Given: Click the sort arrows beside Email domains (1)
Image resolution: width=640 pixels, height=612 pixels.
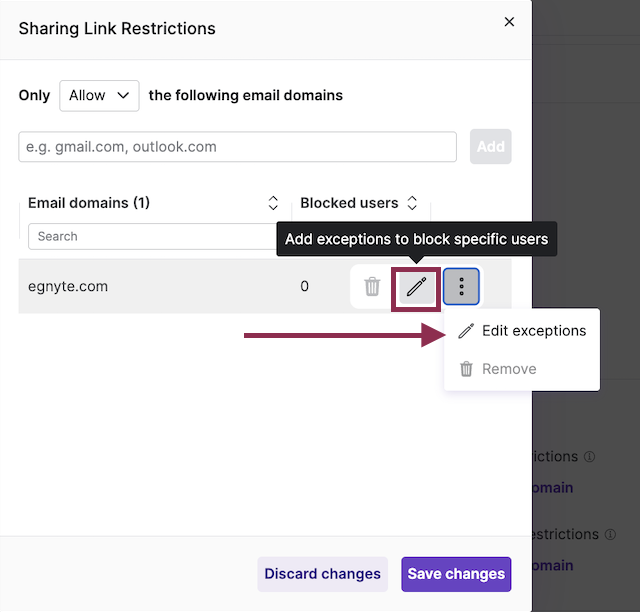Looking at the screenshot, I should tap(273, 203).
